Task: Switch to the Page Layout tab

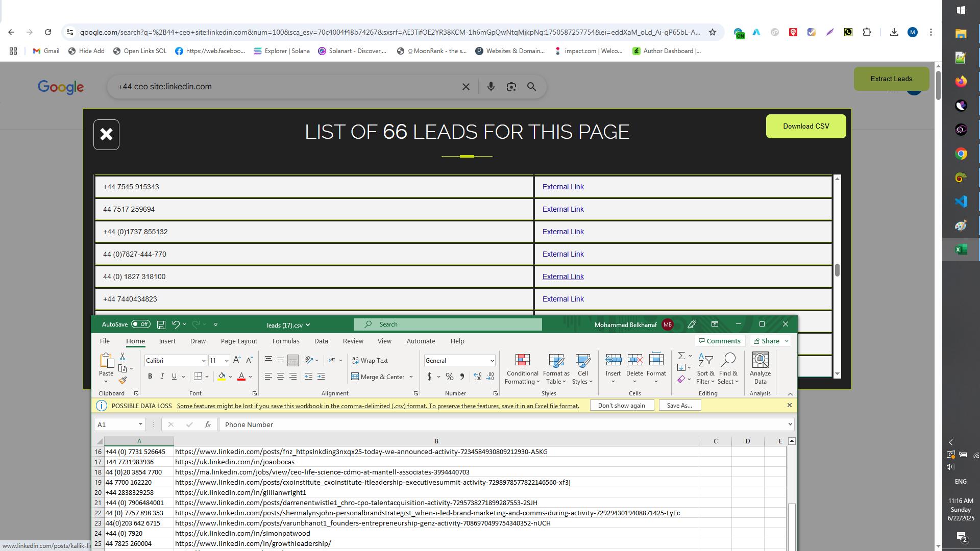Action: point(239,341)
